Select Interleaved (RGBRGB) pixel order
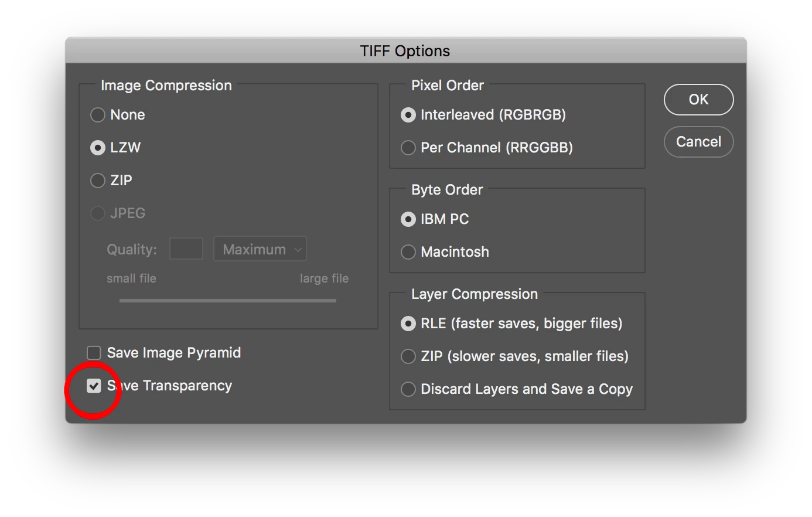Image resolution: width=812 pixels, height=517 pixels. [x=408, y=115]
